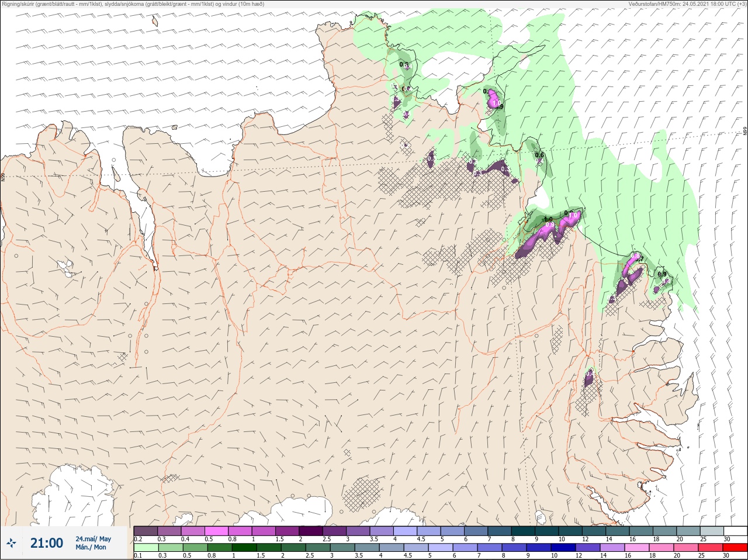Click the weekday text 'Mán./ Mon'
Viewport: 748px width, 560px height.
[91, 547]
